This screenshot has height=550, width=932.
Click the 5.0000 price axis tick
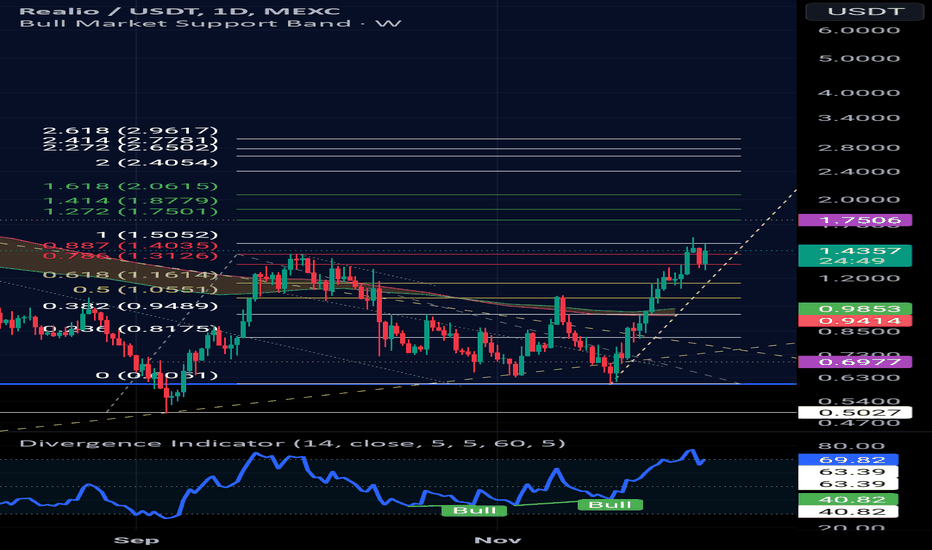(859, 59)
